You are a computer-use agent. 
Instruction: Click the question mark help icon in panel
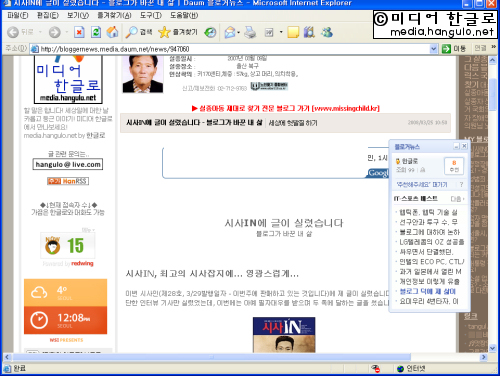click(x=461, y=184)
